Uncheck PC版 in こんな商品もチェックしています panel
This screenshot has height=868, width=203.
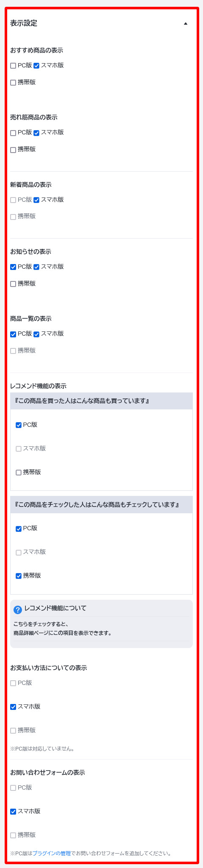[x=19, y=529]
